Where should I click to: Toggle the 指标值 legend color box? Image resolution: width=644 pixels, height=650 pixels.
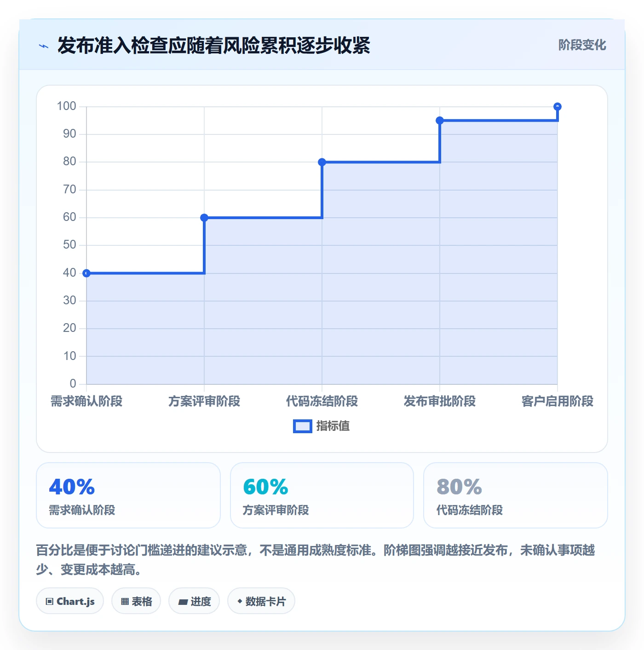[303, 426]
